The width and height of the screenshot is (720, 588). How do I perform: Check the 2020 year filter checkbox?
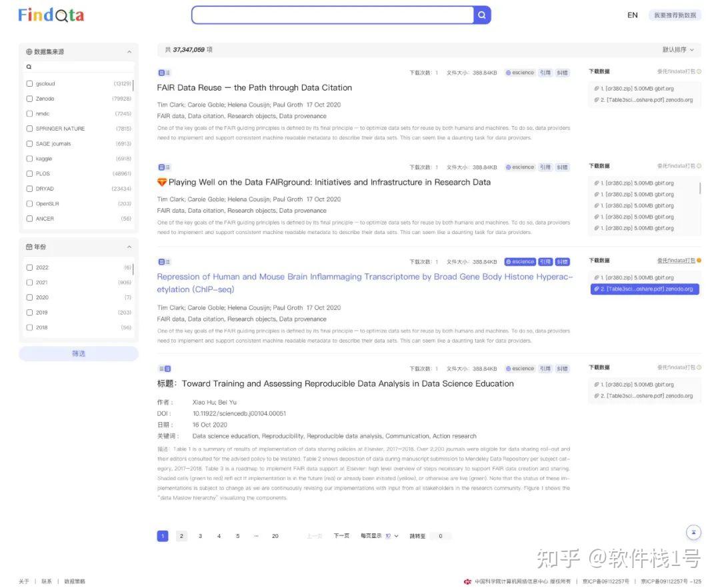[29, 297]
